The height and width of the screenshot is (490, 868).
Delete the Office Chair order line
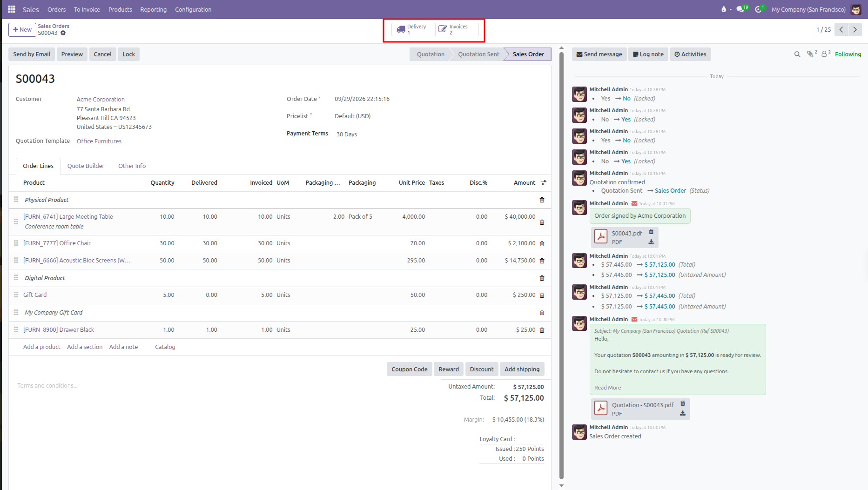tap(542, 244)
